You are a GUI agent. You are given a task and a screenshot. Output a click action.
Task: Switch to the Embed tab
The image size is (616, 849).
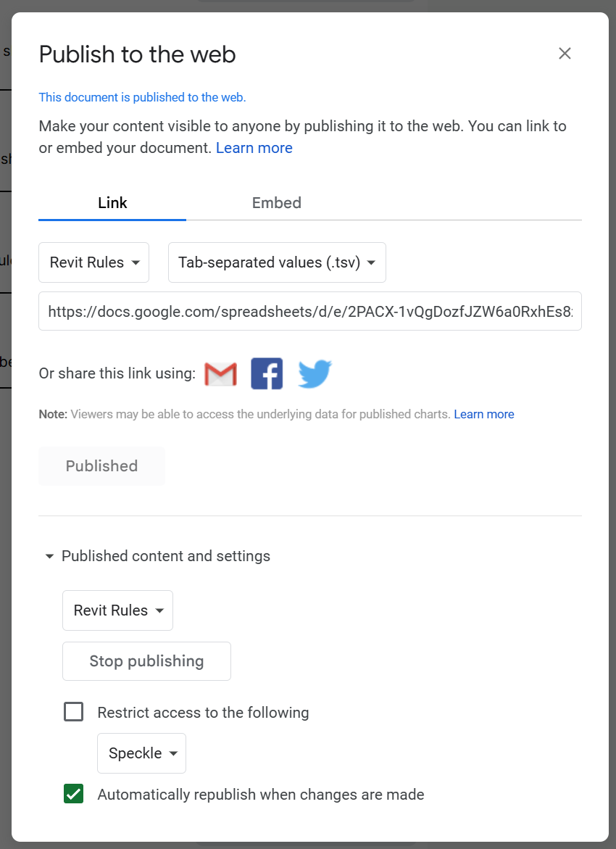pyautogui.click(x=277, y=203)
